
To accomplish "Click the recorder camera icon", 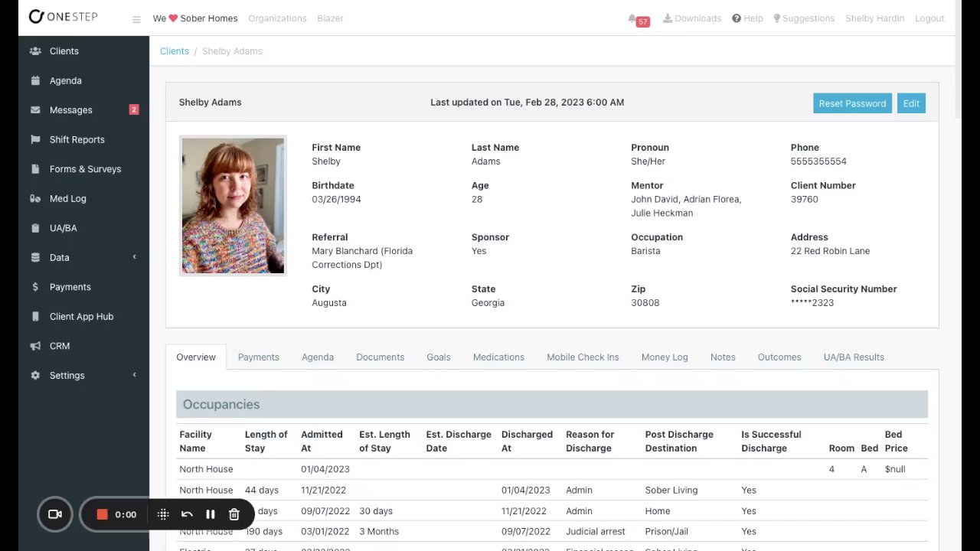I will pos(55,514).
